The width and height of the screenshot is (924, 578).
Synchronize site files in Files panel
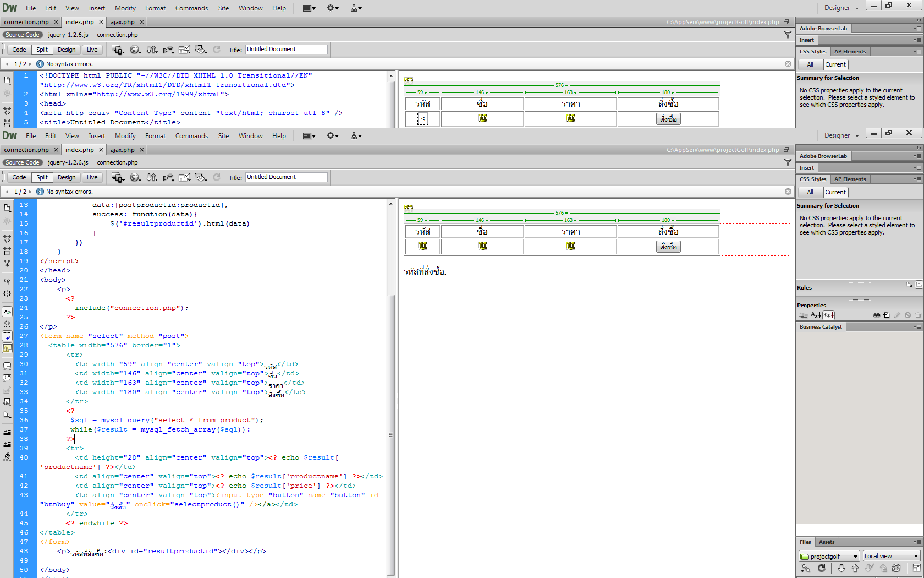[897, 568]
